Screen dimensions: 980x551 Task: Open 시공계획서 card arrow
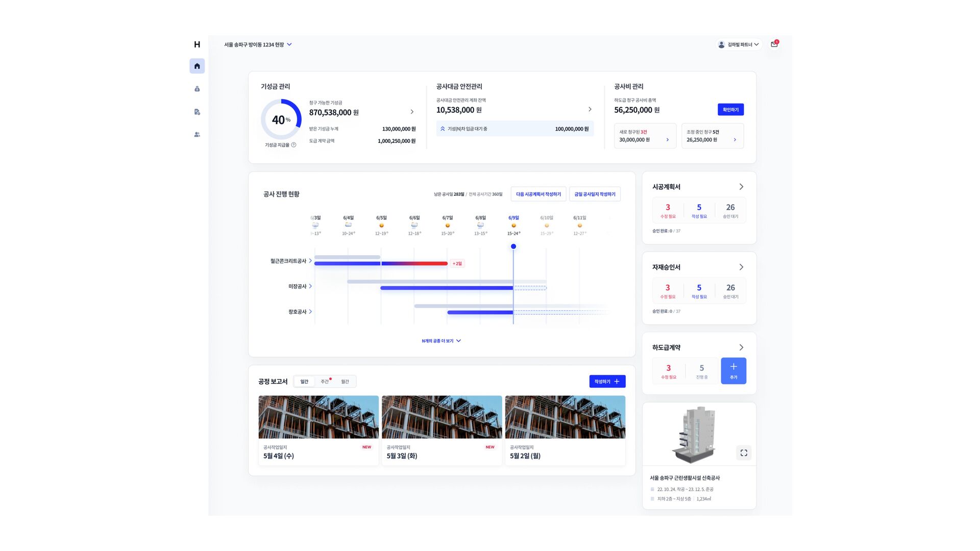741,187
